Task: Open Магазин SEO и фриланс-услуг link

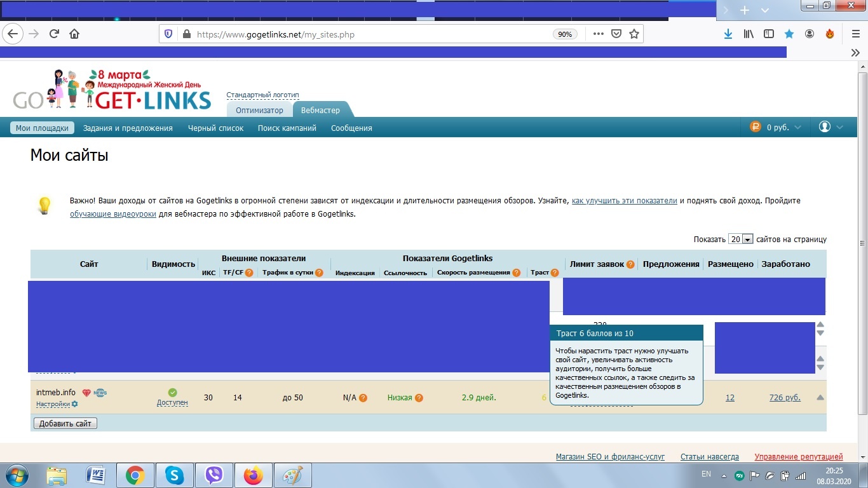Action: coord(610,457)
